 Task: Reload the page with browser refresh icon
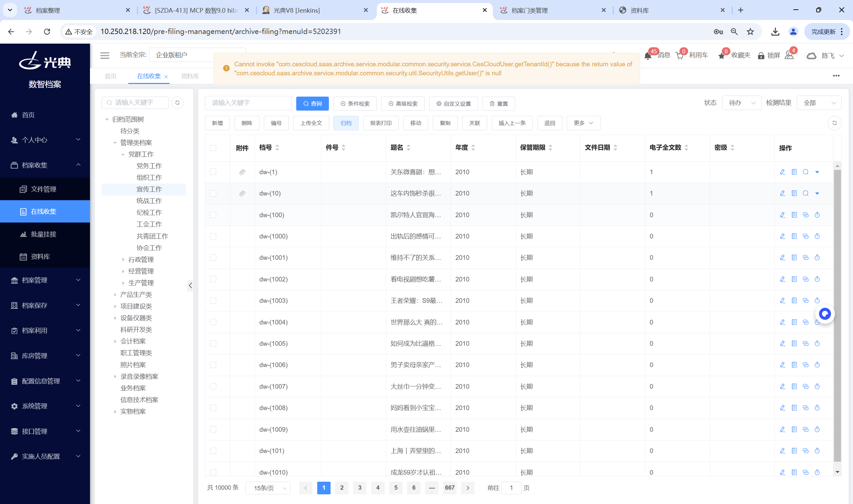click(47, 32)
